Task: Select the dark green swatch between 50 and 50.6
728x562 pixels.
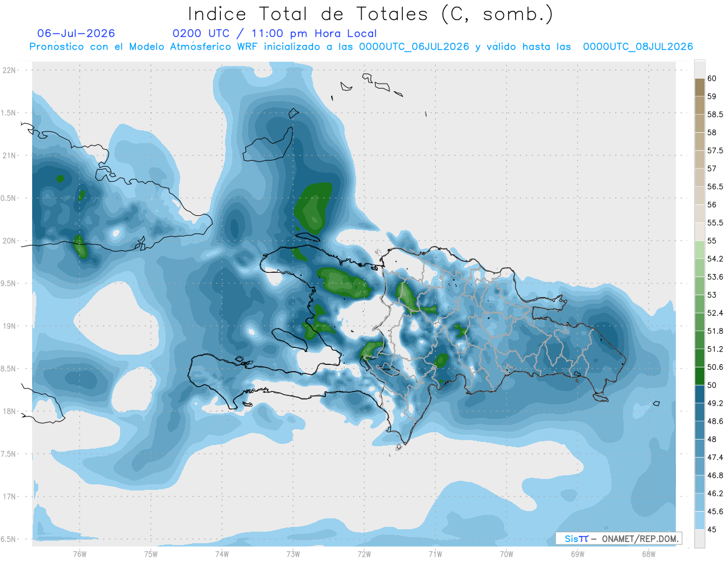Action: point(699,376)
